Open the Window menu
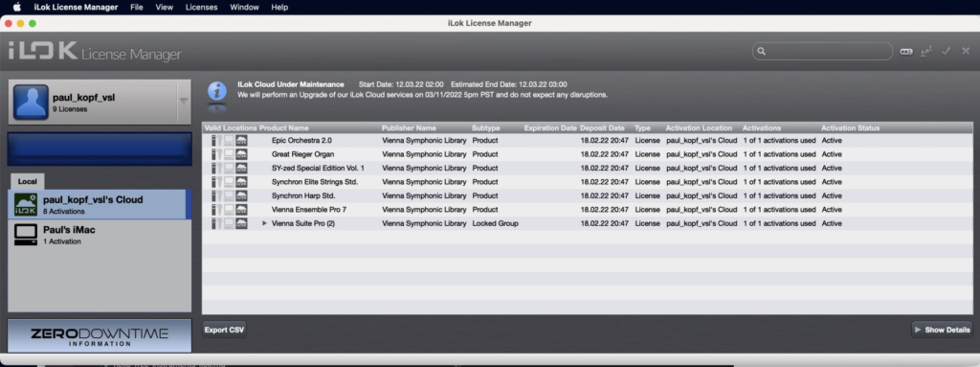 pos(244,8)
